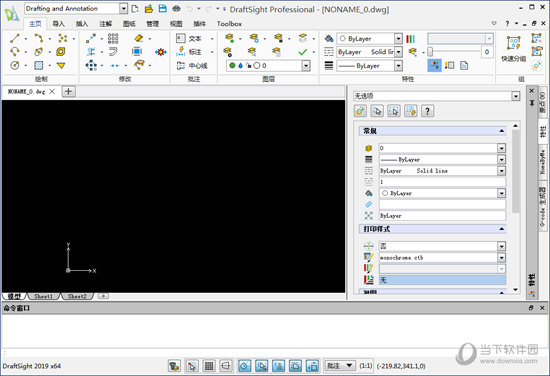Open the Solid line linestyle dropdown in ribbon
The image size is (550, 376).
click(398, 52)
